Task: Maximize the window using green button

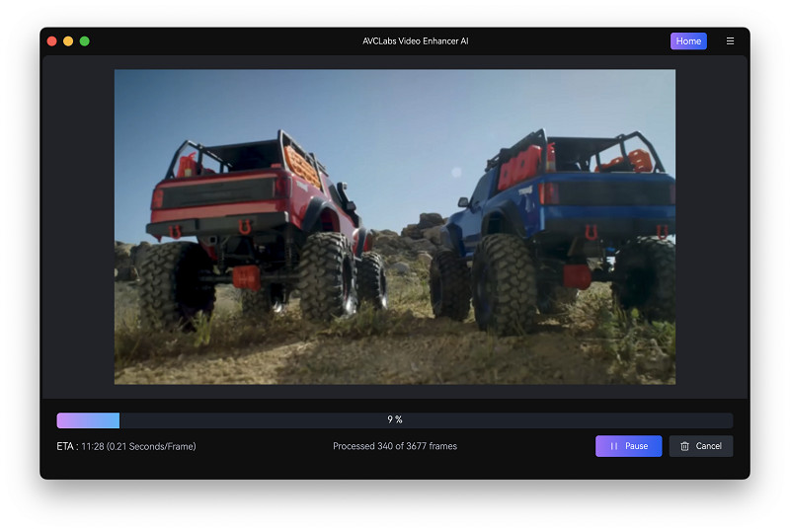Action: (85, 41)
